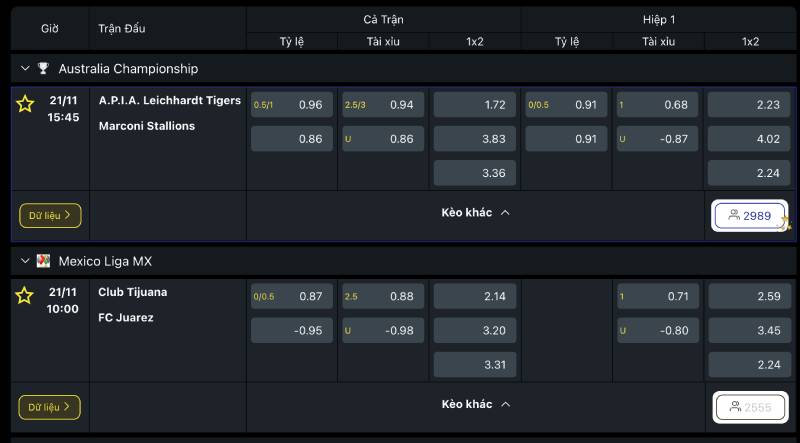Viewport: 800px width, 443px height.
Task: Click the Australia Championship trophy icon
Action: point(43,69)
